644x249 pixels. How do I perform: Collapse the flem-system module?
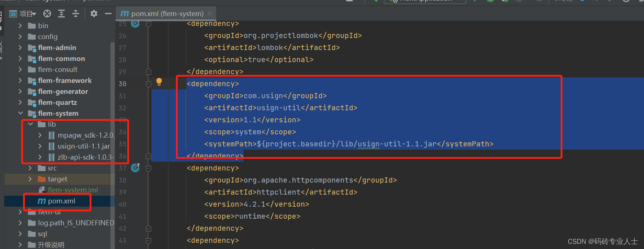pos(20,114)
